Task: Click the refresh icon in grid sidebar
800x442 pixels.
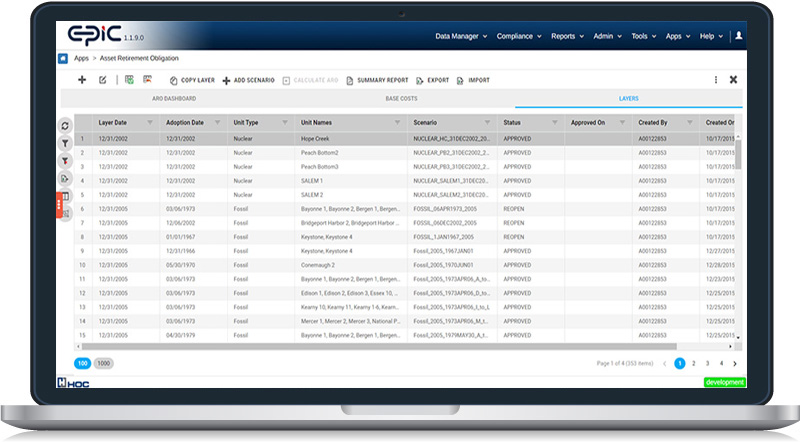Action: pos(65,126)
